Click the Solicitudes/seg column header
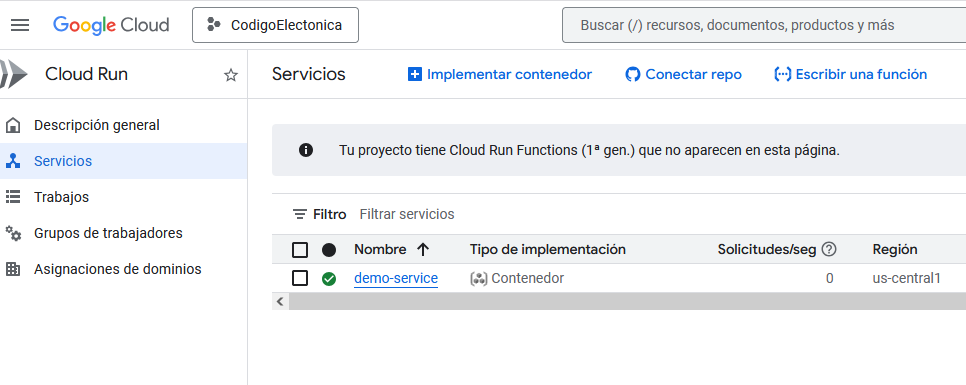Screen dimensions: 966x385 (767, 249)
